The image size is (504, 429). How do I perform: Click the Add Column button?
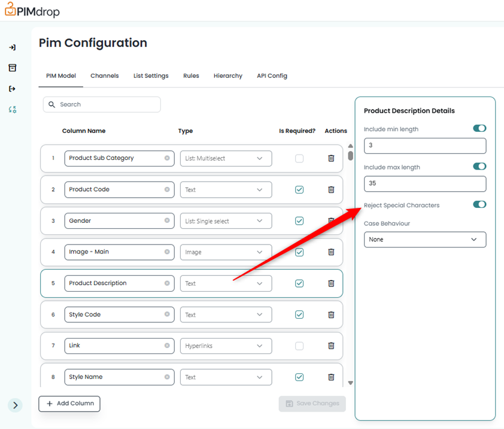69,404
